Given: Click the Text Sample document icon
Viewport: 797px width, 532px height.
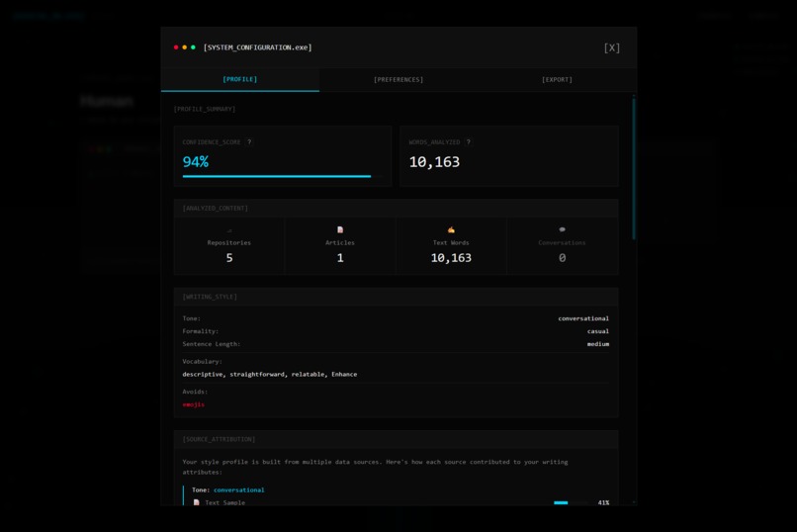Looking at the screenshot, I should coord(196,502).
